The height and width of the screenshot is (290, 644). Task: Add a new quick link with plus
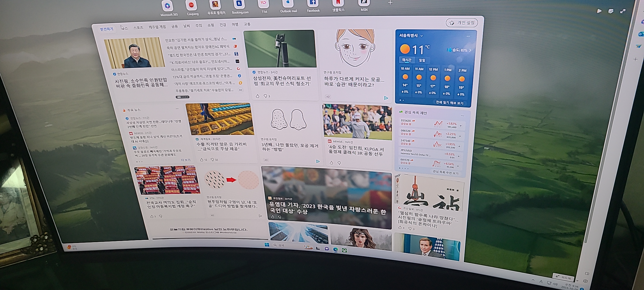pyautogui.click(x=390, y=3)
